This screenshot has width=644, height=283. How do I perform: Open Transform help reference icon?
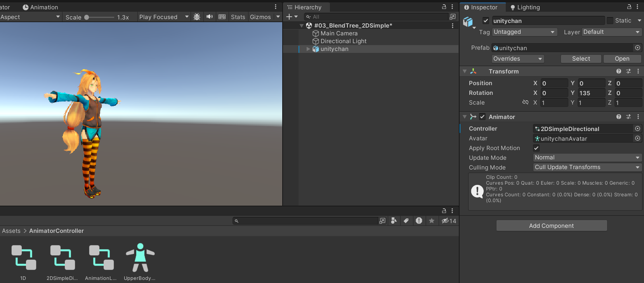click(x=619, y=71)
